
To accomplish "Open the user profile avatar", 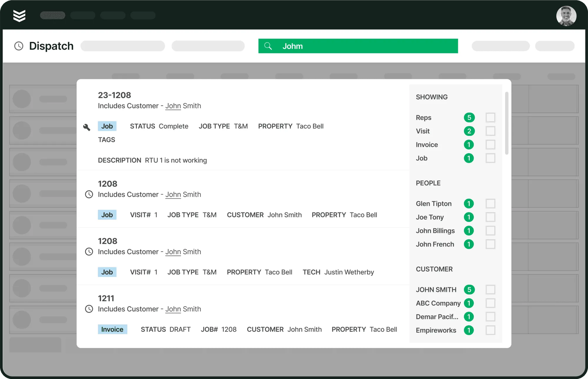I will (566, 16).
